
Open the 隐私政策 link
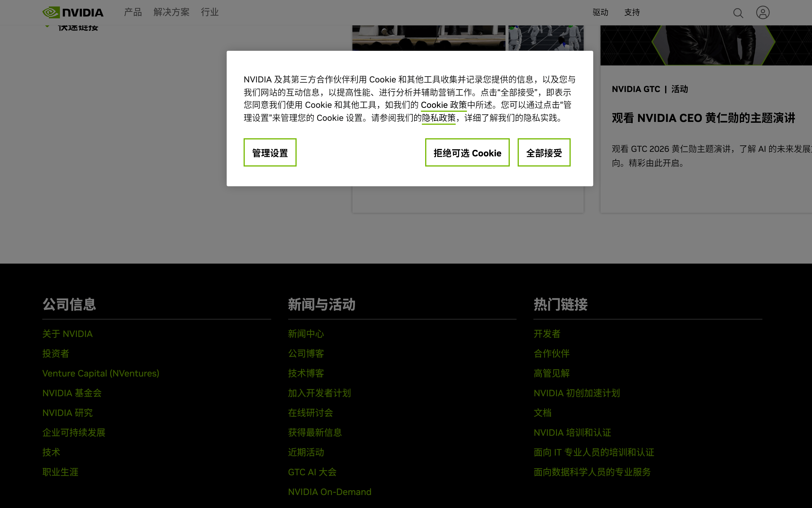click(x=438, y=118)
